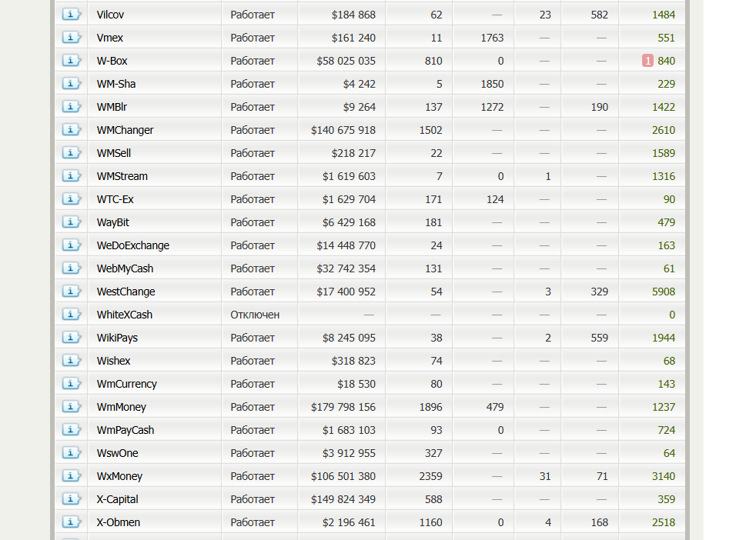The image size is (756, 540).
Task: Open info icon for WayBit
Action: click(x=71, y=222)
